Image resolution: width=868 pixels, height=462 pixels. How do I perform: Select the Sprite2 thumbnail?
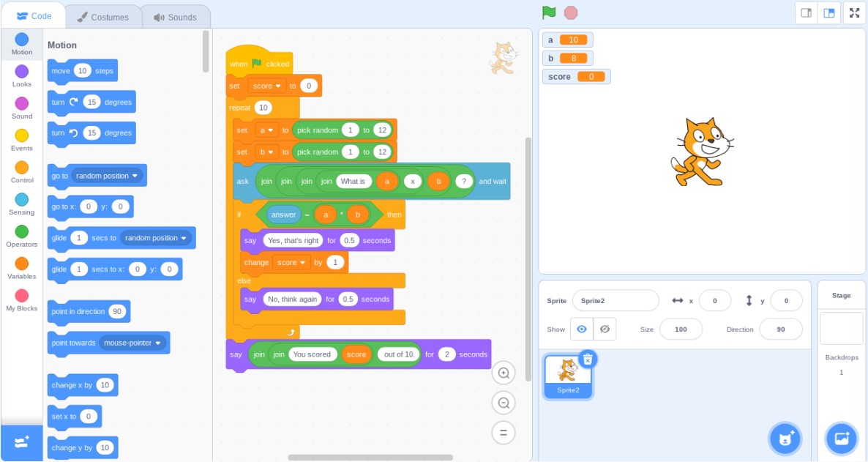click(568, 373)
